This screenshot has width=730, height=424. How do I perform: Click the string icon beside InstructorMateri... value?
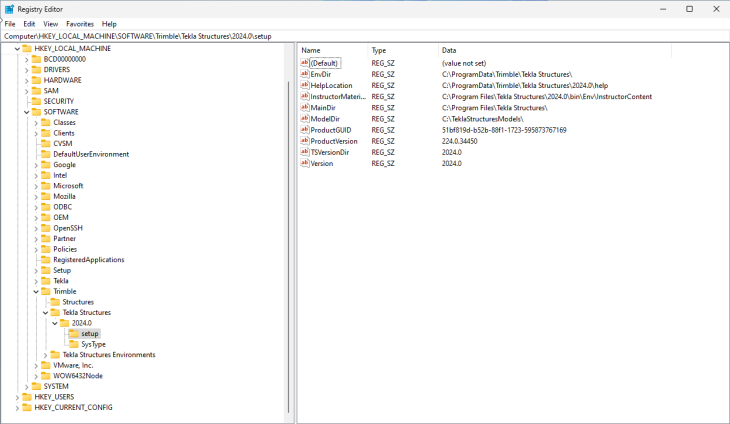click(x=304, y=96)
